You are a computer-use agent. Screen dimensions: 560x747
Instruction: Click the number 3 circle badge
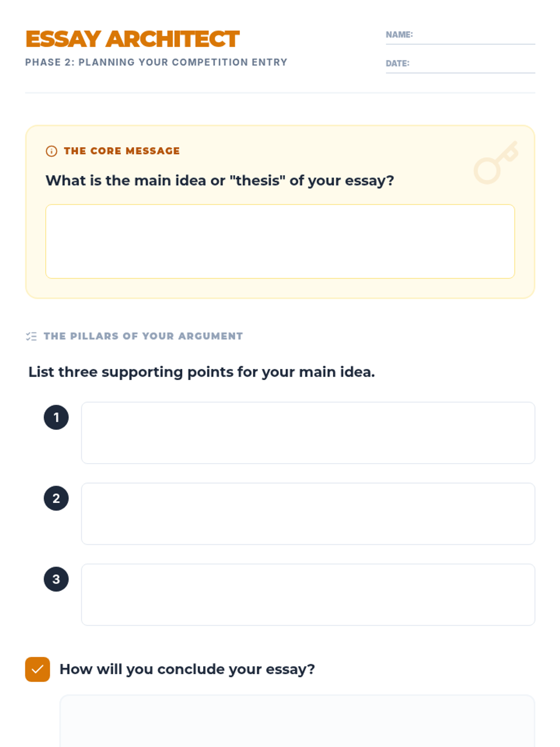click(56, 579)
